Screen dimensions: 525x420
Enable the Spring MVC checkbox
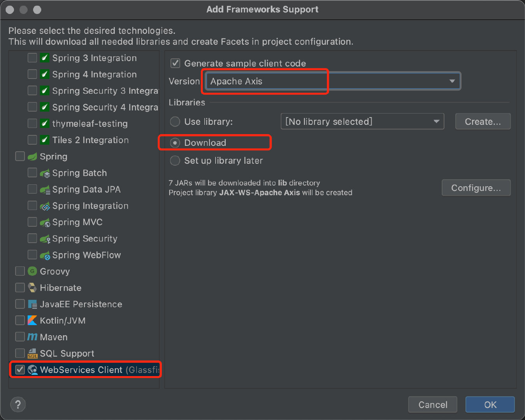32,222
